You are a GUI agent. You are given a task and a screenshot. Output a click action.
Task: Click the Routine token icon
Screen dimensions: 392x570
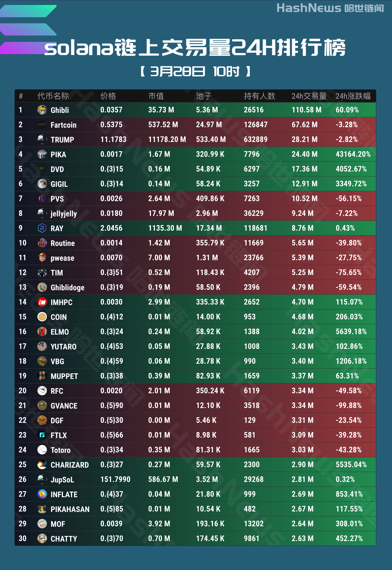click(42, 243)
